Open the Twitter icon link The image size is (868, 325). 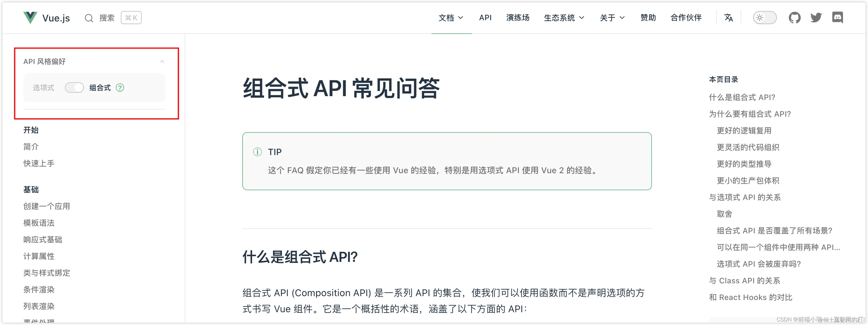(816, 18)
